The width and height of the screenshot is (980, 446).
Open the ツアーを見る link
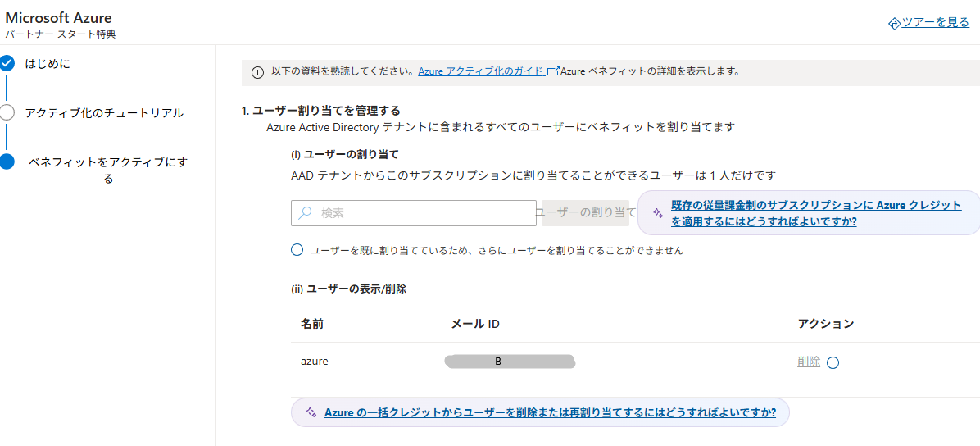(935, 22)
